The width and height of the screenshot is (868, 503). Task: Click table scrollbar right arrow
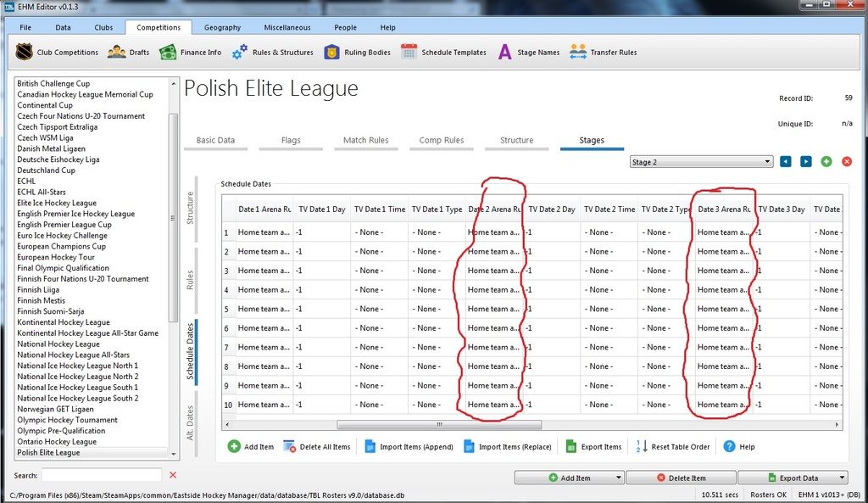click(837, 424)
